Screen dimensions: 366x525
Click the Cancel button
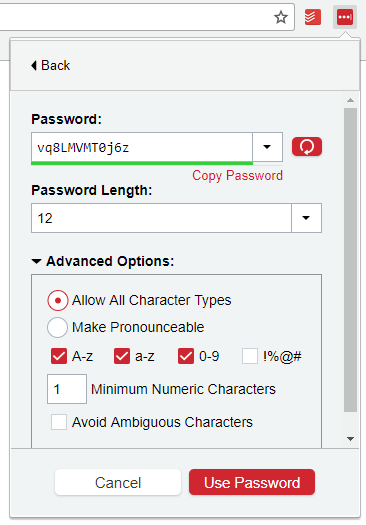pyautogui.click(x=118, y=482)
